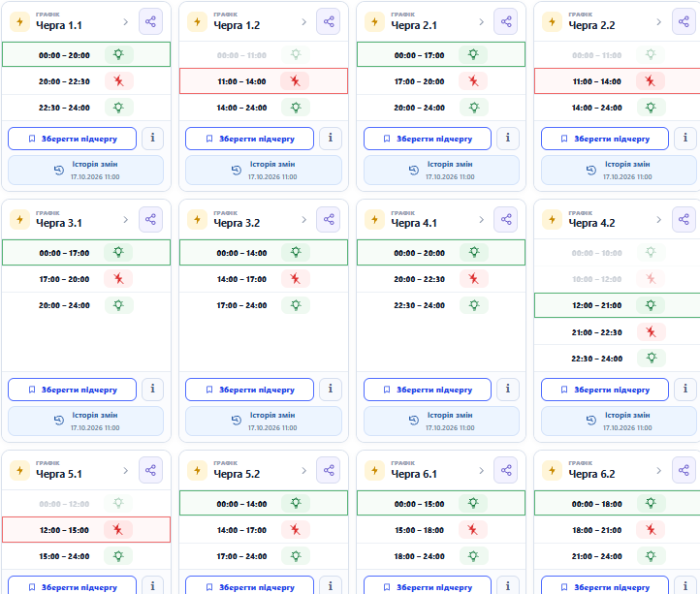The width and height of the screenshot is (700, 594).
Task: Share the Черга 5.2 schedule
Action: [328, 470]
